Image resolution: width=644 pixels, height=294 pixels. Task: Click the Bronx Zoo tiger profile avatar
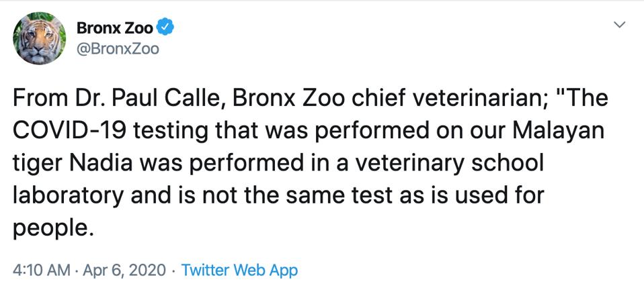tap(39, 39)
